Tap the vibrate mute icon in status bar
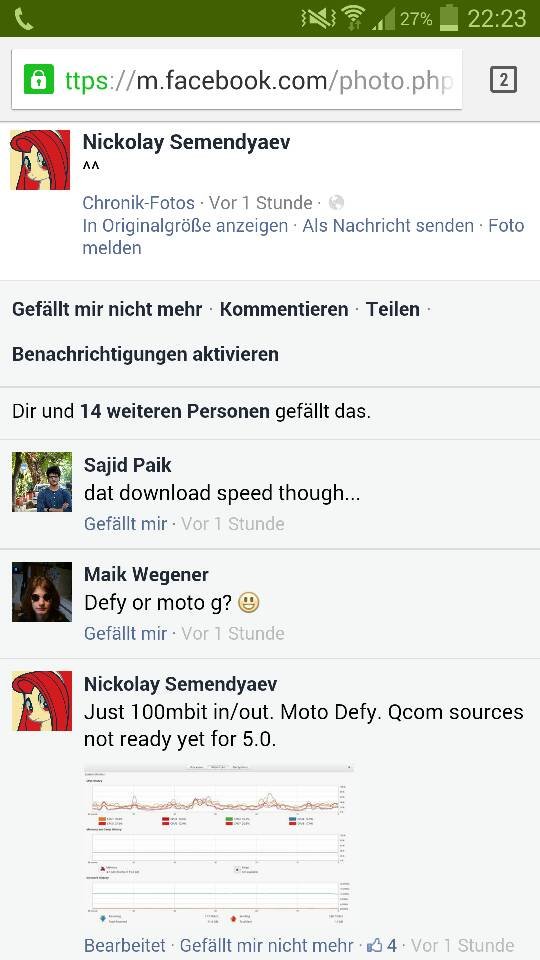Screen dimensions: 540x960 [318, 19]
